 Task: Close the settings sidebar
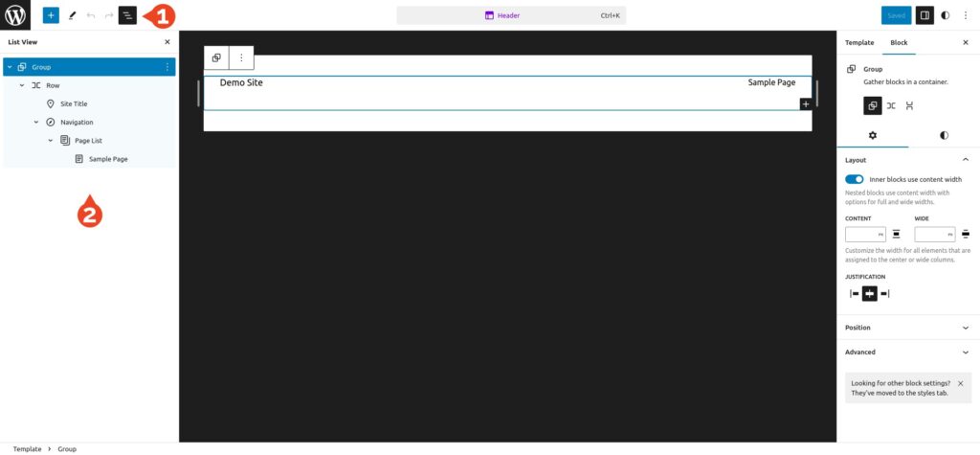click(966, 42)
